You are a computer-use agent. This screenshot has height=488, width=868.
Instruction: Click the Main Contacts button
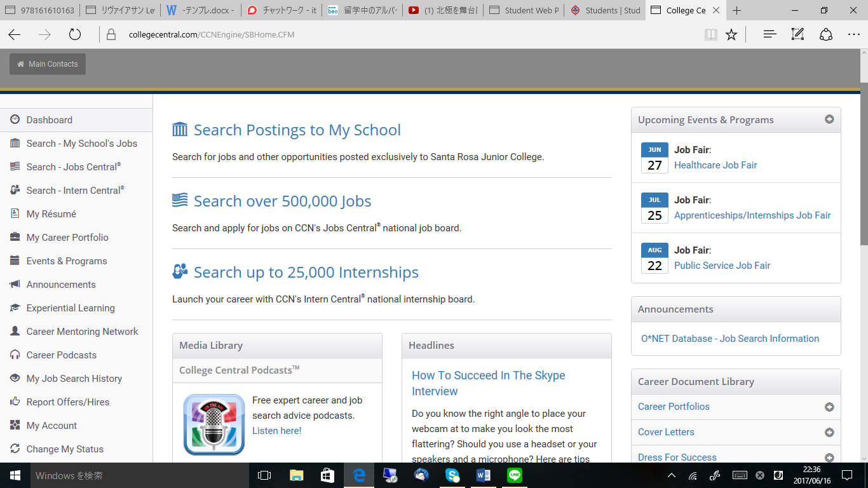click(x=48, y=64)
